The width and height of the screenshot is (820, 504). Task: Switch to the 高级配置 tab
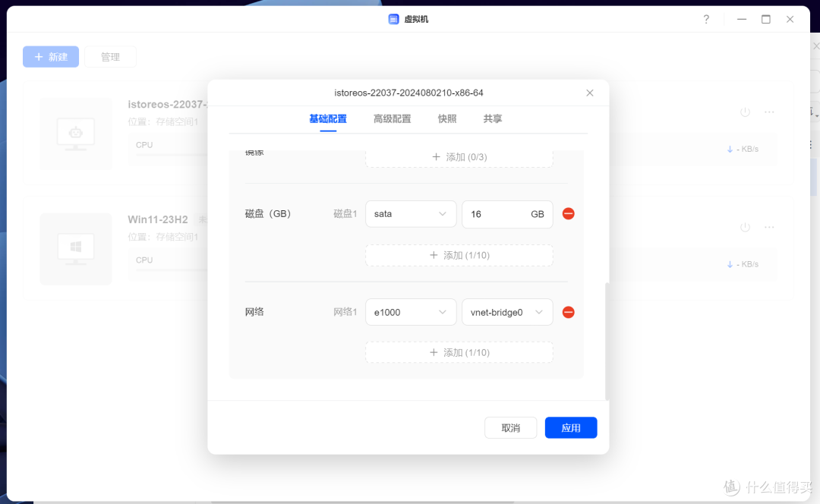(392, 119)
